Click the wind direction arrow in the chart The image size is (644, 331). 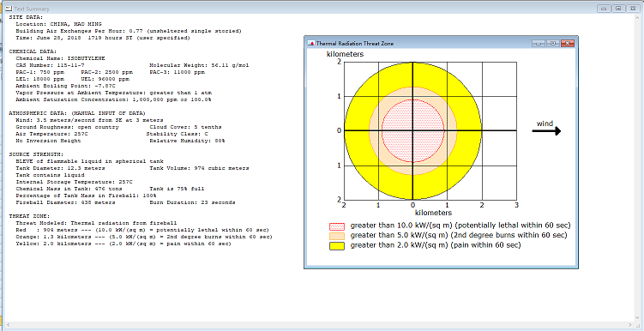pos(546,131)
